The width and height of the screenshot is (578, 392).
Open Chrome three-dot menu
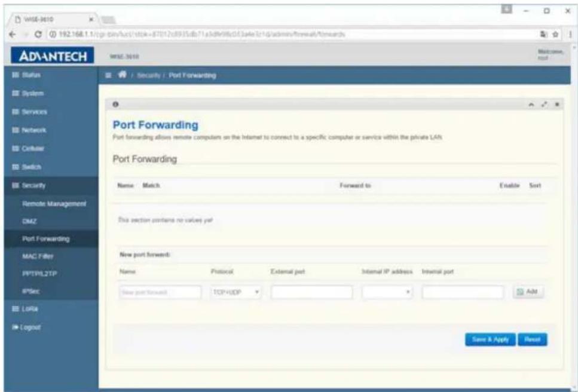[x=570, y=34]
